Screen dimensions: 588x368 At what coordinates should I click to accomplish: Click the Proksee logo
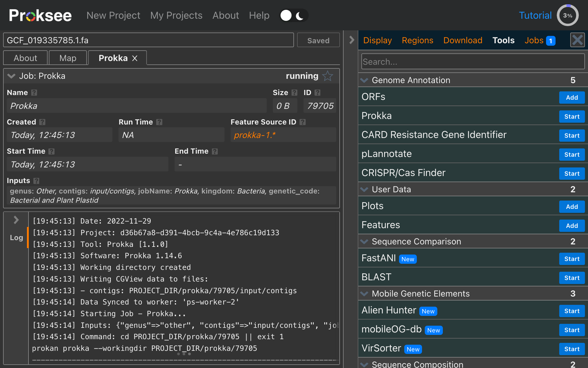click(40, 15)
